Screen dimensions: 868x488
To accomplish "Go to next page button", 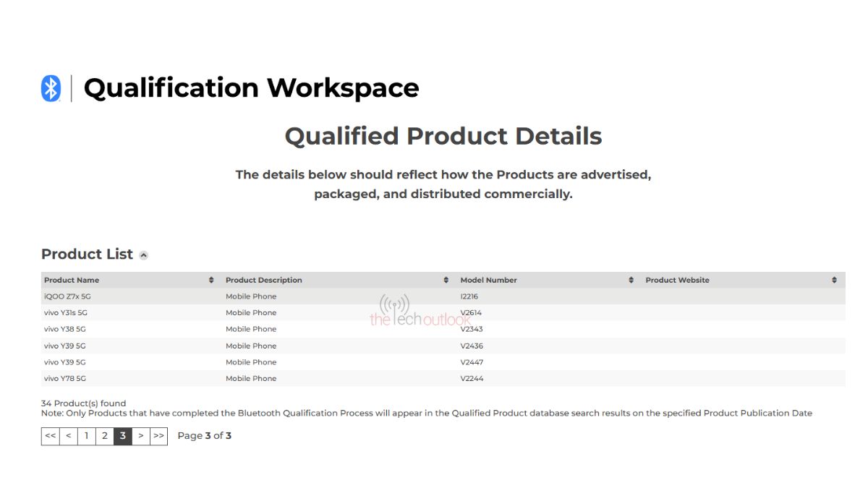I will tap(140, 436).
